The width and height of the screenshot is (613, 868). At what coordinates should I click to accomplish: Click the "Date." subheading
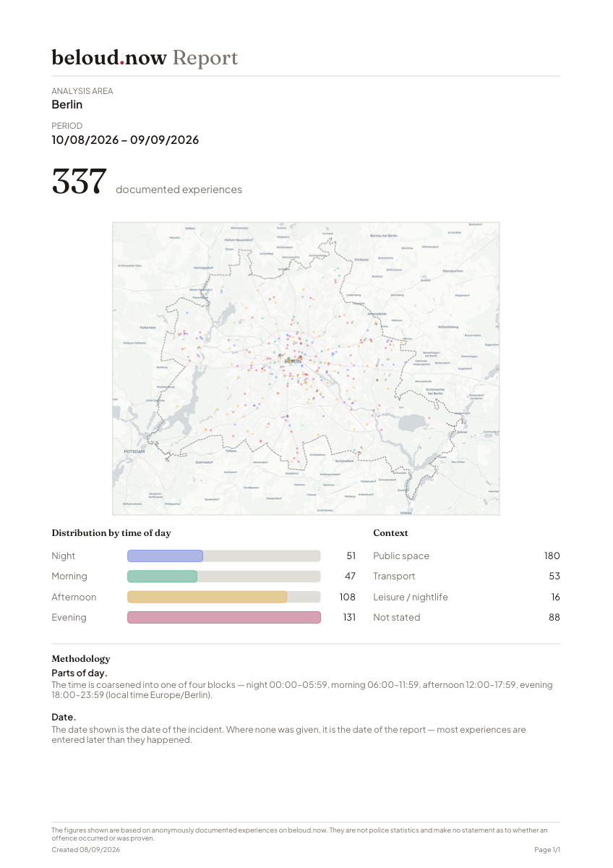64,717
